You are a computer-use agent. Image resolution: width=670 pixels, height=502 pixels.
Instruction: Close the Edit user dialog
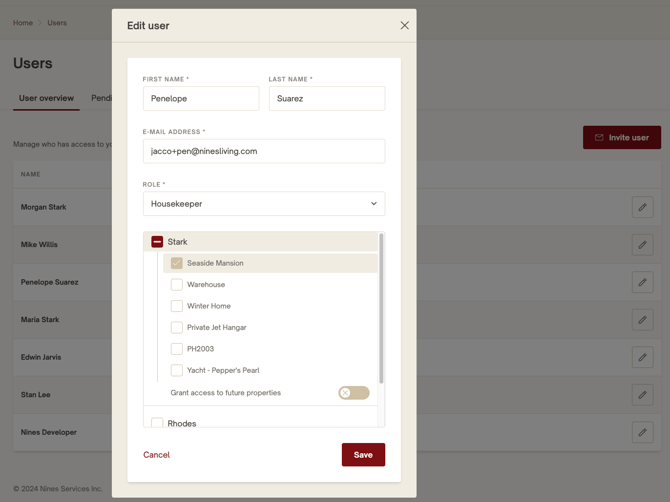(404, 25)
